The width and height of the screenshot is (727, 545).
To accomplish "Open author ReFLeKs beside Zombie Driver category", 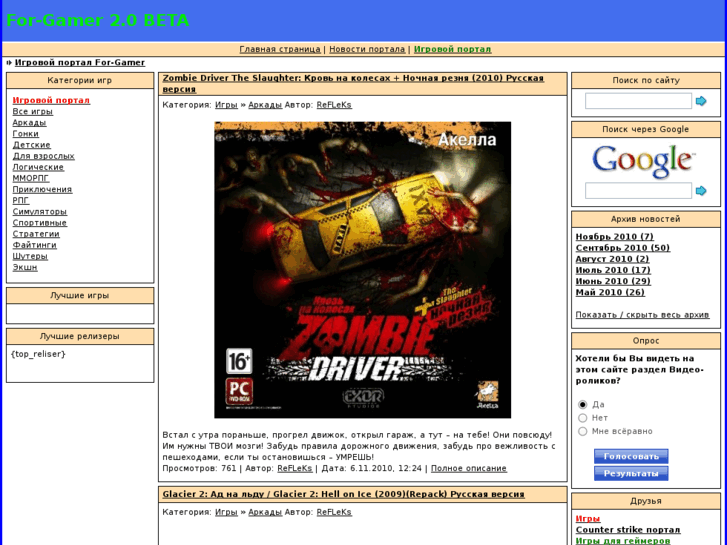I will (334, 105).
